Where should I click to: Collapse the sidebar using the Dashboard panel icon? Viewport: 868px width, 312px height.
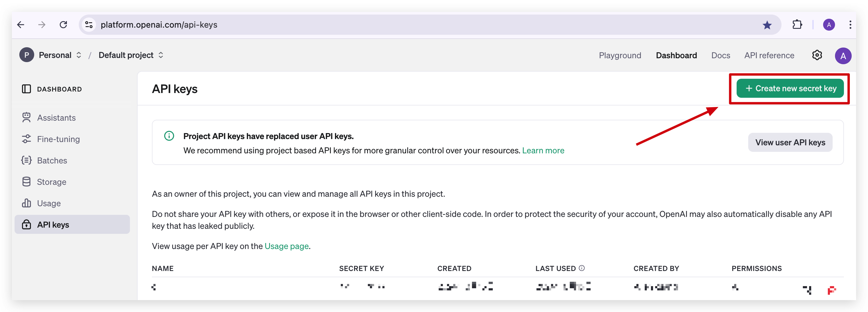[26, 89]
